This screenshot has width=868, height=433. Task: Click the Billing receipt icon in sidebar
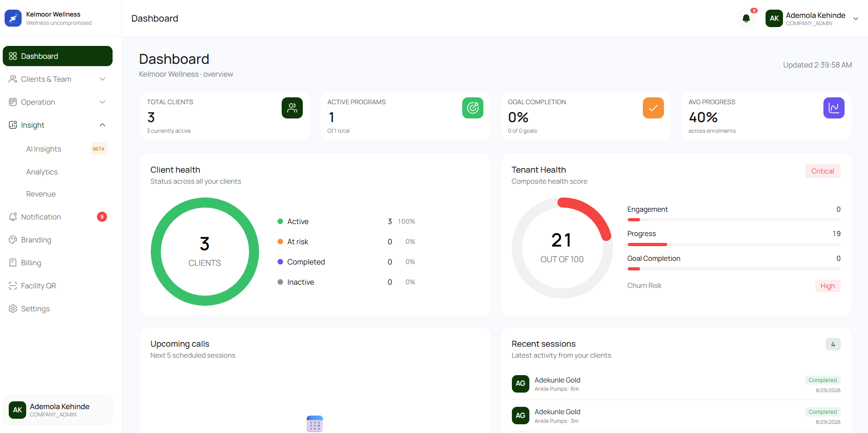tap(13, 263)
